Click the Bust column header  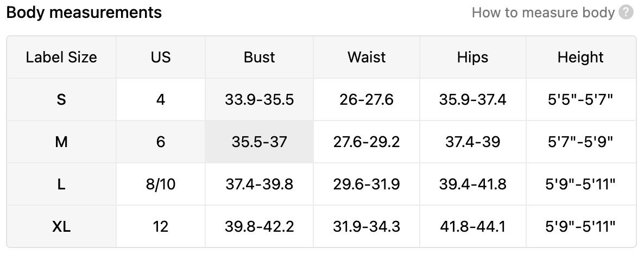click(259, 57)
